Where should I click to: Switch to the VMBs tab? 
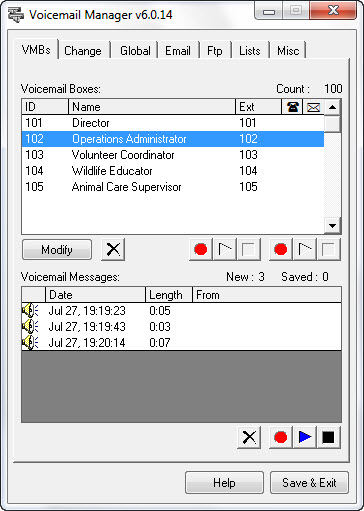point(36,50)
